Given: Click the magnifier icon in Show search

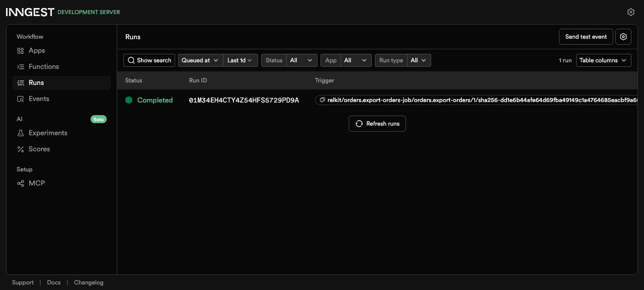Looking at the screenshot, I should [131, 60].
